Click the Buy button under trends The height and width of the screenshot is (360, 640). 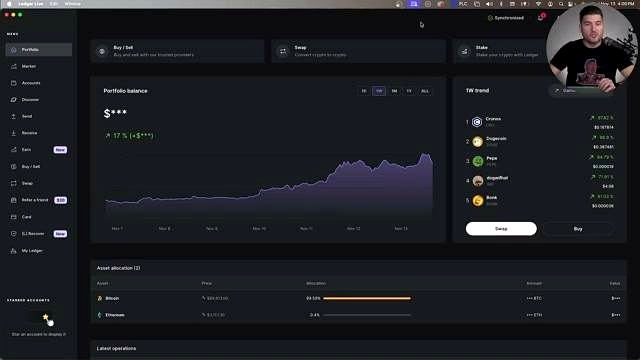pyautogui.click(x=578, y=229)
